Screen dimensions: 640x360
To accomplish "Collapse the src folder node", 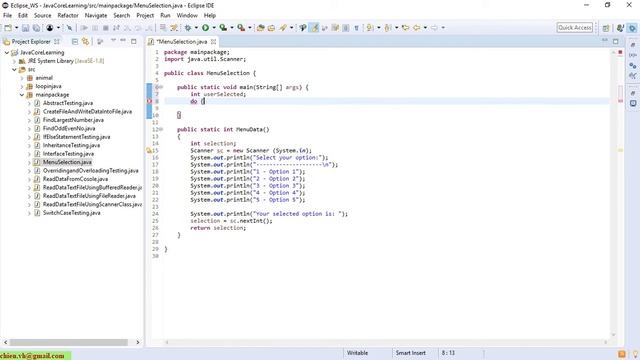I will pyautogui.click(x=14, y=70).
